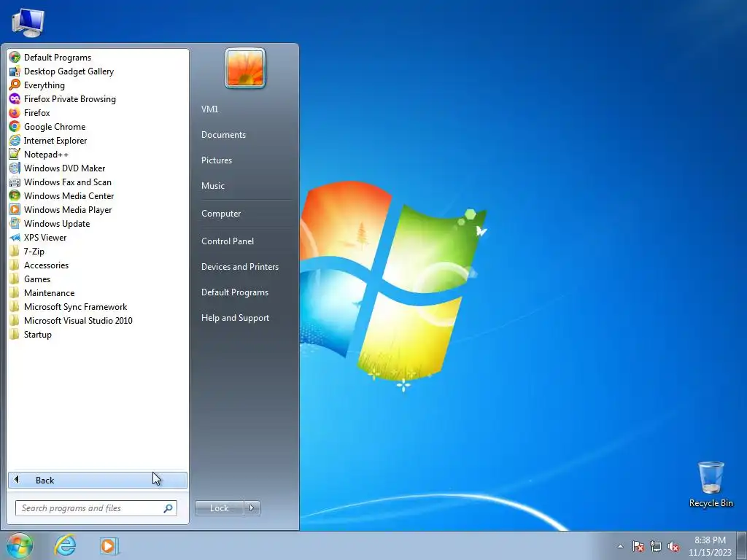Viewport: 747px width, 560px height.
Task: Open the Everything search app icon
Action: (x=15, y=85)
